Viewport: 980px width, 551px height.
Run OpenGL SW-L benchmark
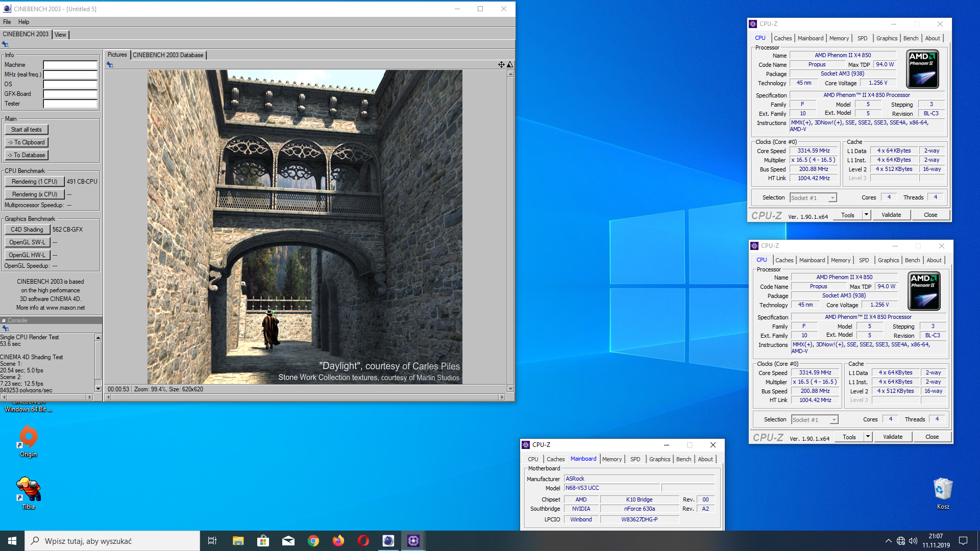click(x=27, y=242)
